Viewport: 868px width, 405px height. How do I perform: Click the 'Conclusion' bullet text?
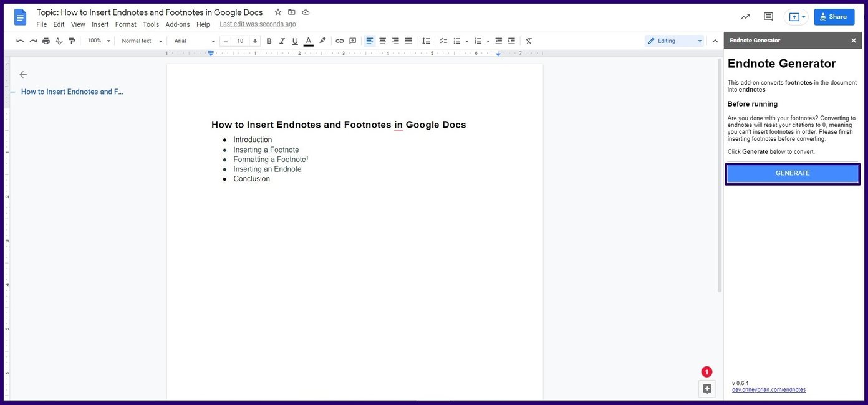[252, 179]
